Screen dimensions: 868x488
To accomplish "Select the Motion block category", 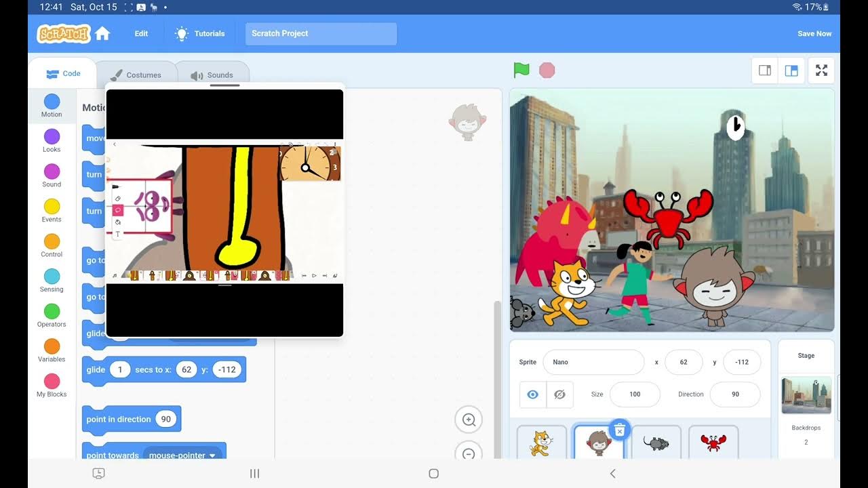I will (x=52, y=106).
